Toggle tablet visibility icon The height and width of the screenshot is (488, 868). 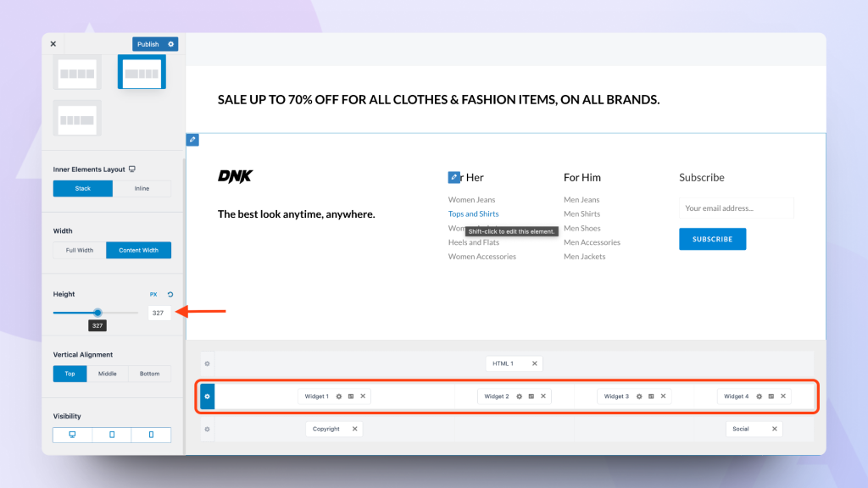tap(112, 435)
